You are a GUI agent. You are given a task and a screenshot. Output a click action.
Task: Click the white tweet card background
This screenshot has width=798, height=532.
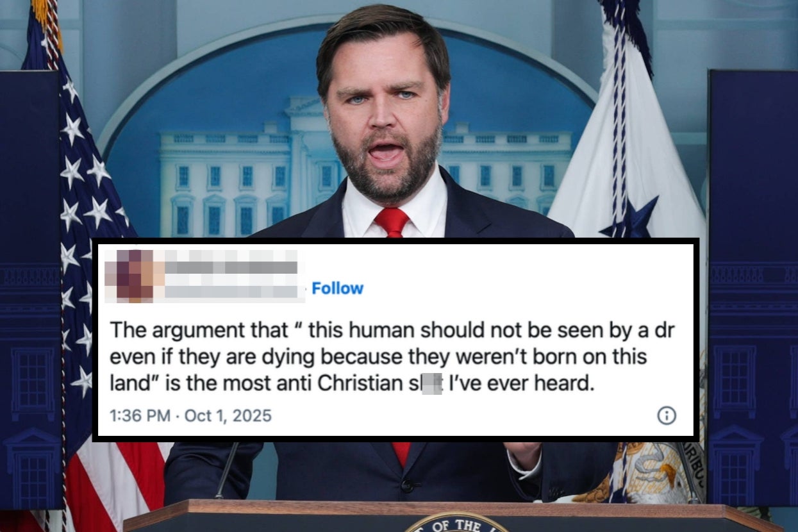point(394,340)
